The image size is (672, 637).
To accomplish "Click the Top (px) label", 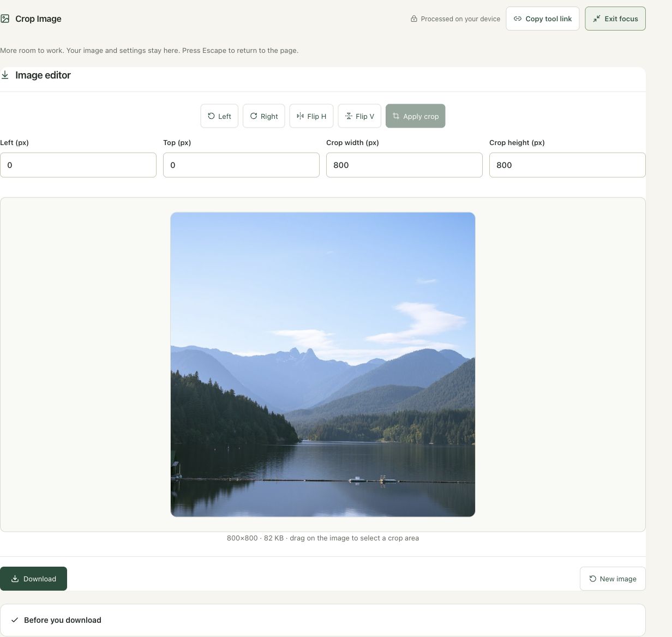I will pyautogui.click(x=177, y=142).
